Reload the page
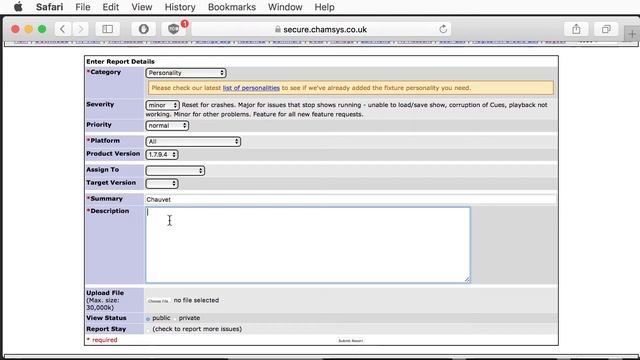 tap(443, 29)
